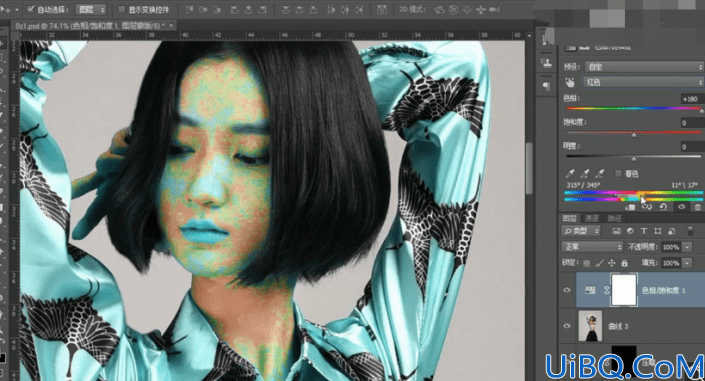Click the lock all padlock icon

[x=625, y=263]
